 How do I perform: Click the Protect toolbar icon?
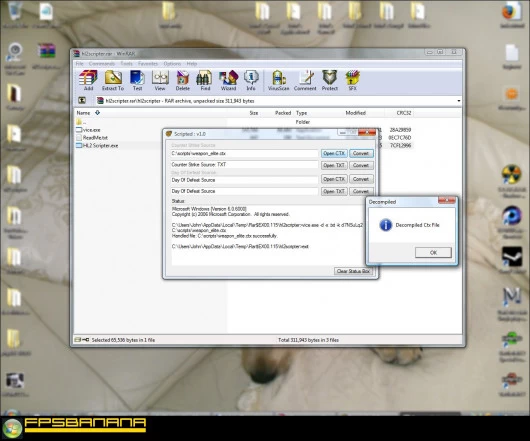[x=330, y=80]
